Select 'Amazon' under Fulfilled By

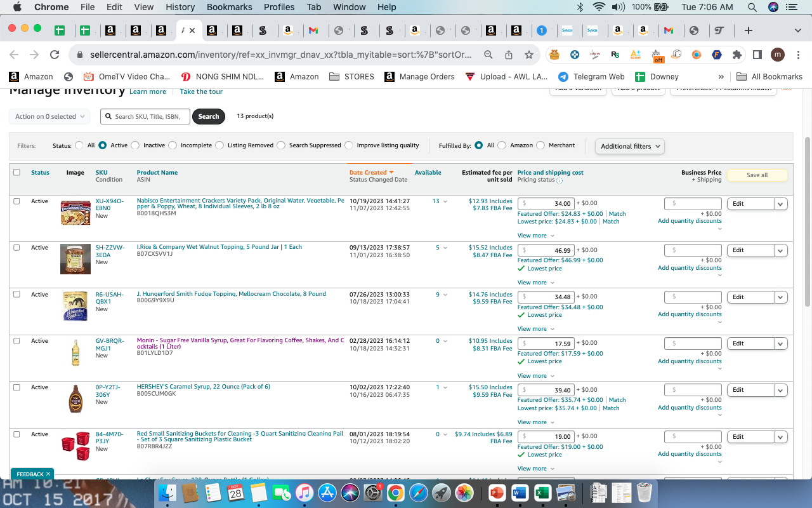pyautogui.click(x=502, y=145)
